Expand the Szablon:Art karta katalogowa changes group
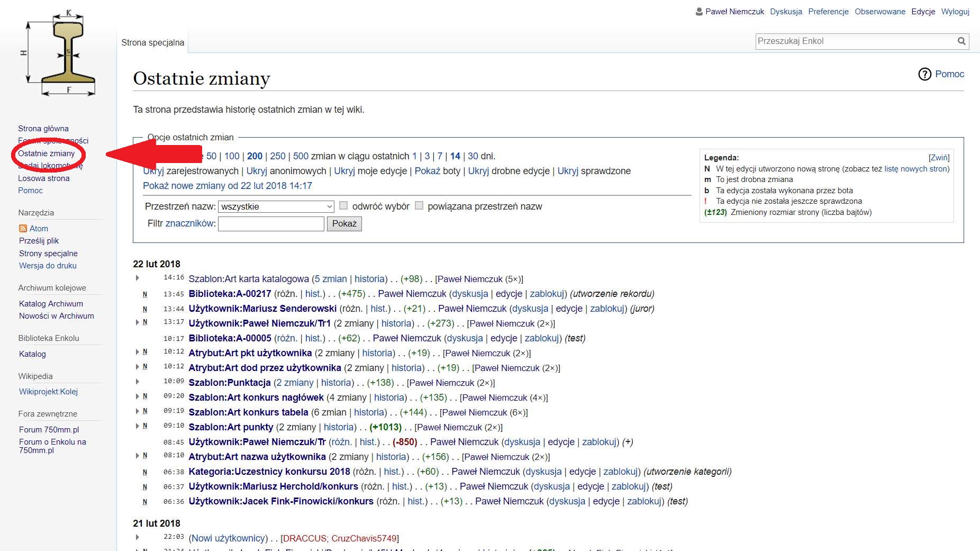 coord(138,278)
